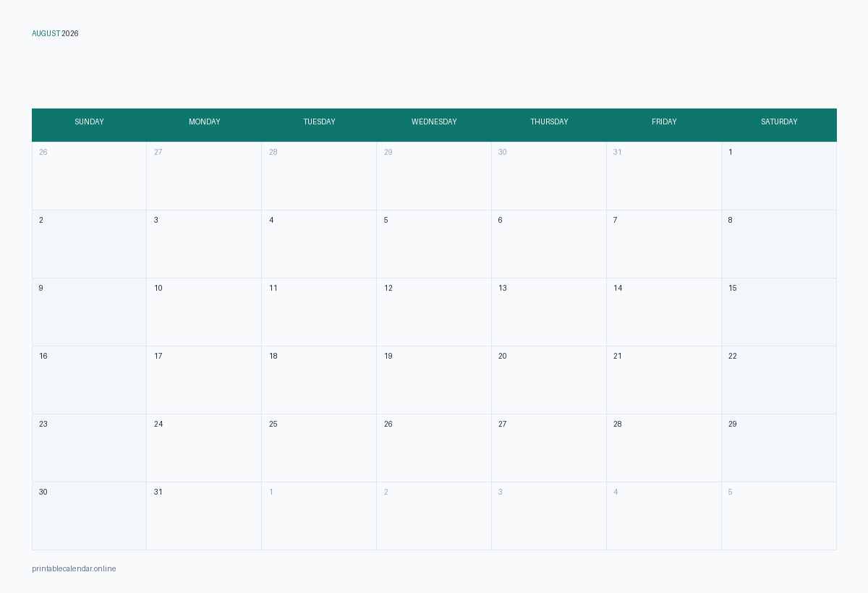Open Friday August 28
The height and width of the screenshot is (593, 868).
(x=664, y=448)
